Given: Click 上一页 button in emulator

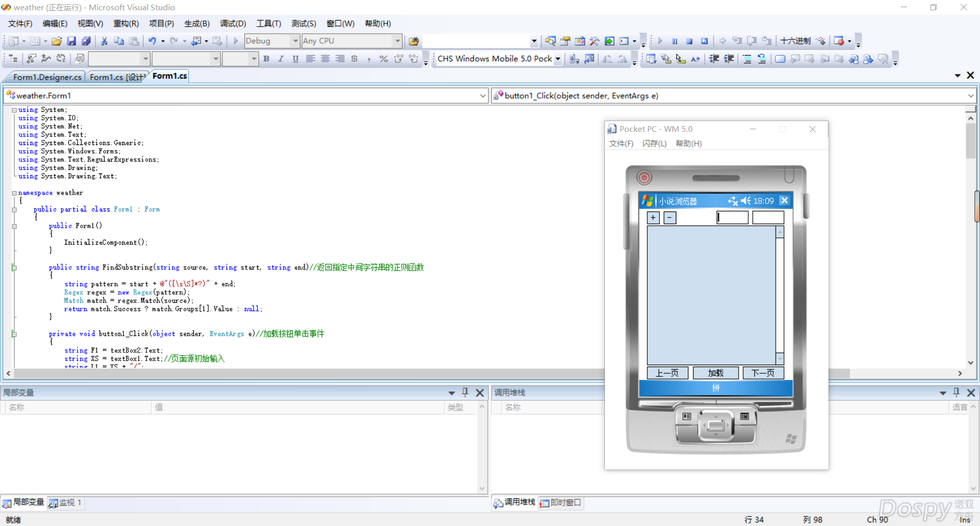Looking at the screenshot, I should tap(668, 373).
